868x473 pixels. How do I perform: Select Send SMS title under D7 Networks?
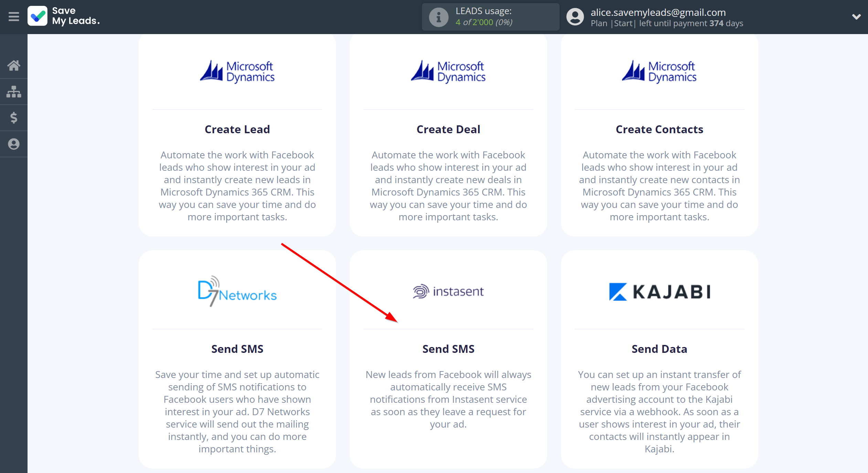coord(237,349)
